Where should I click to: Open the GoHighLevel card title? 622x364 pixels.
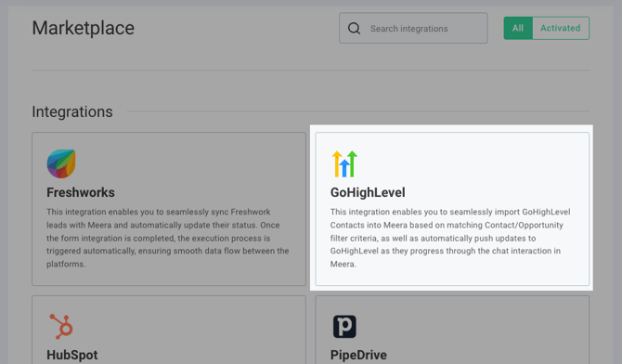(368, 192)
